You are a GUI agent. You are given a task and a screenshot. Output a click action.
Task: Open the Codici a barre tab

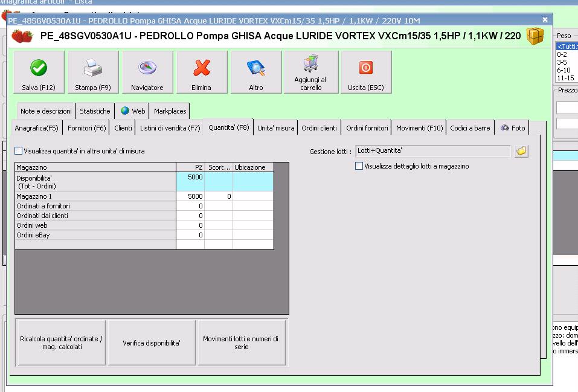click(470, 128)
